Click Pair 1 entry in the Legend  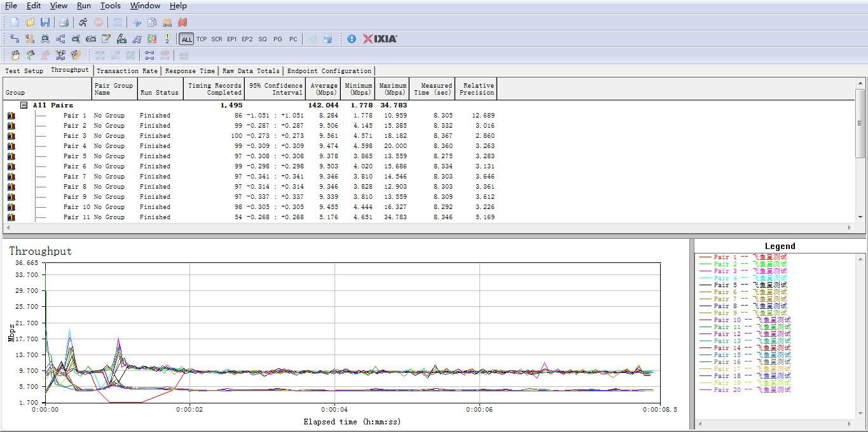coord(743,257)
